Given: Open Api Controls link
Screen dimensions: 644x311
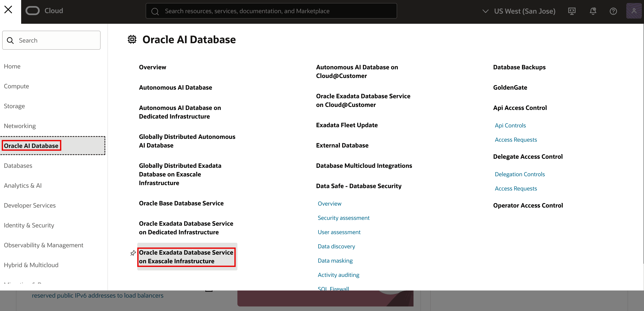Looking at the screenshot, I should coord(510,125).
